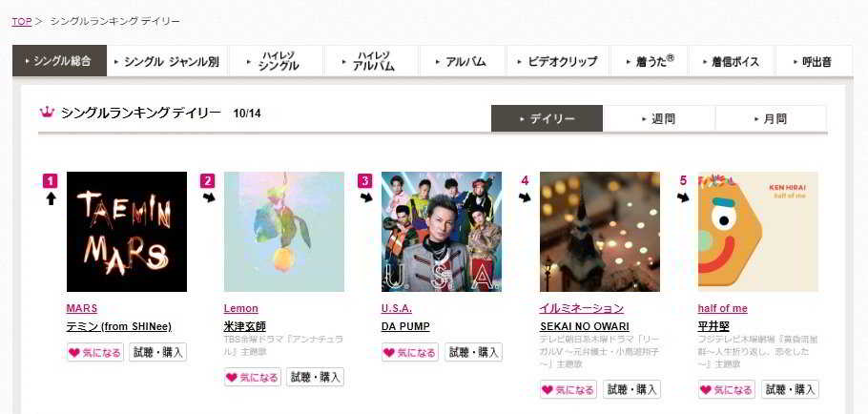Click the up arrow under rank 1
This screenshot has width=868, height=414.
[x=51, y=198]
